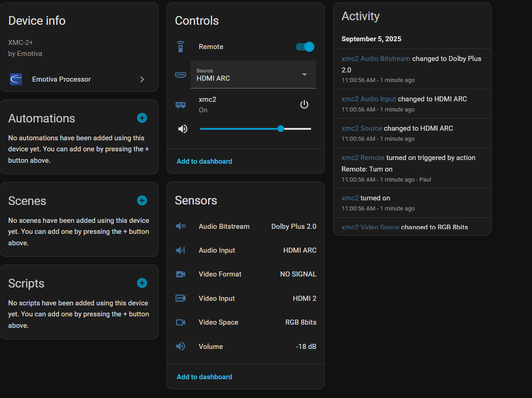Click the Video Input sensor icon
Image resolution: width=532 pixels, height=398 pixels.
point(181,298)
